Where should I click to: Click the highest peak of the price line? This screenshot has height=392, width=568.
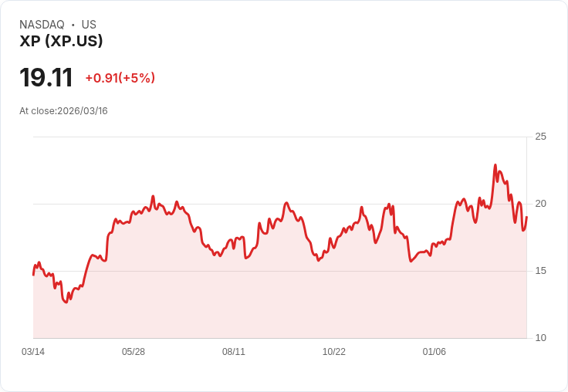pyautogui.click(x=495, y=165)
